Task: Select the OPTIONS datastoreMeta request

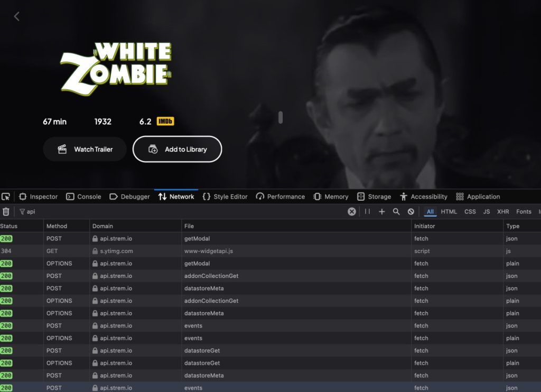Action: [x=270, y=313]
